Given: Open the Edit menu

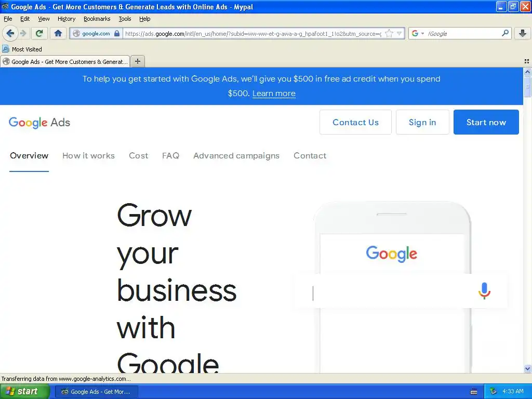Looking at the screenshot, I should [x=25, y=19].
